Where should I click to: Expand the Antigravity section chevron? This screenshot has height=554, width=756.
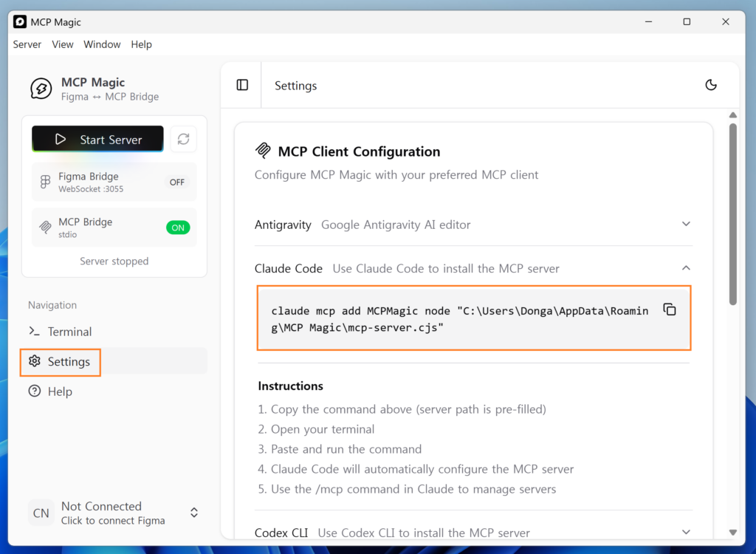[686, 224]
